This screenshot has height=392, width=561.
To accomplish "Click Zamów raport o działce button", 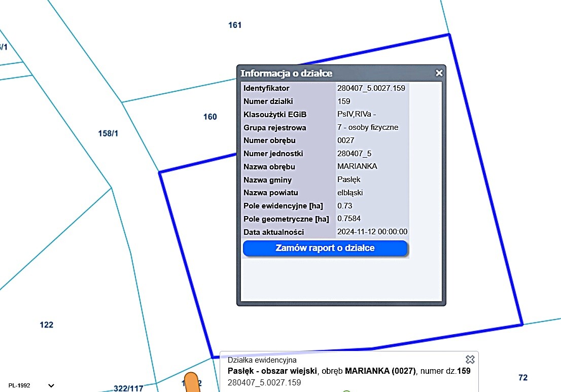I will coord(325,248).
